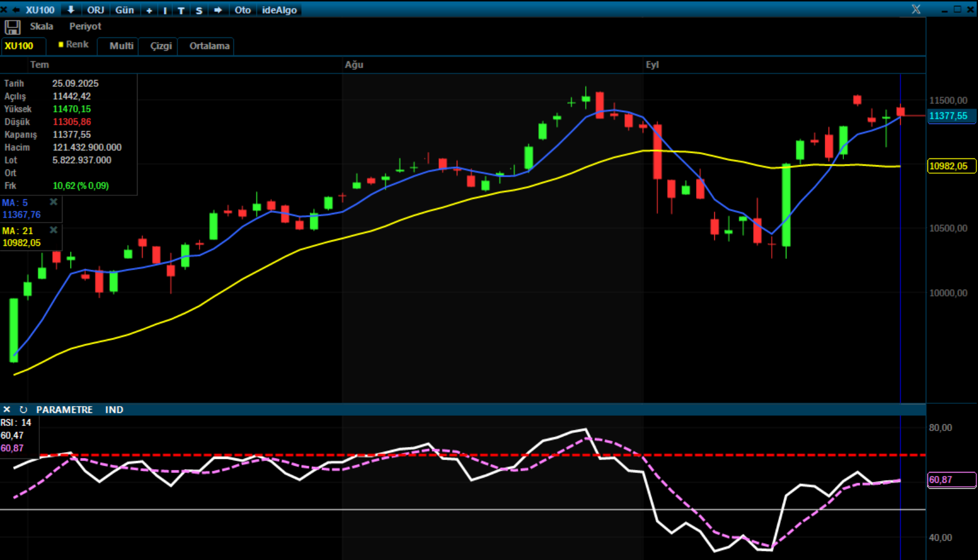Click the Tarih value 25.09.2025
This screenshot has height=560, width=978.
click(x=76, y=83)
